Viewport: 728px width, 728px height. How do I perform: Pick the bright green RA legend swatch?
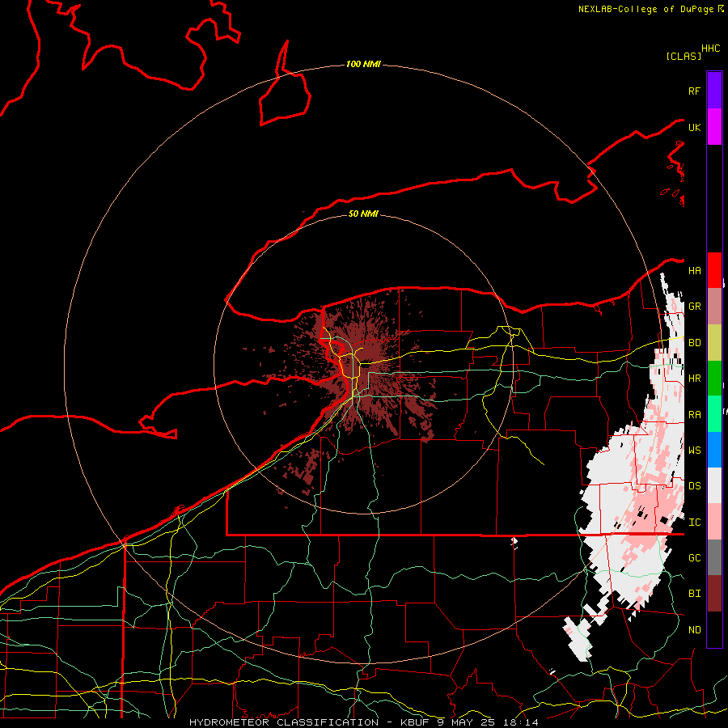coord(714,413)
